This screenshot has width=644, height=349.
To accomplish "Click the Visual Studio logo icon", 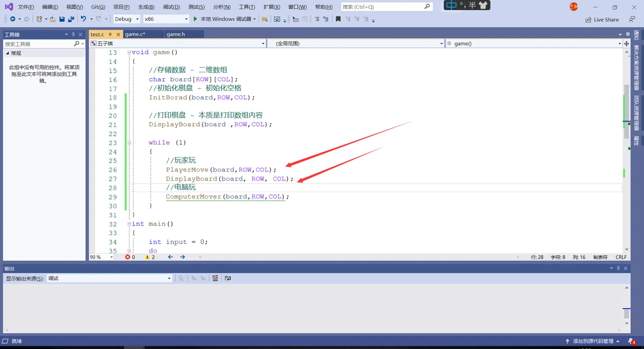I will pyautogui.click(x=9, y=6).
